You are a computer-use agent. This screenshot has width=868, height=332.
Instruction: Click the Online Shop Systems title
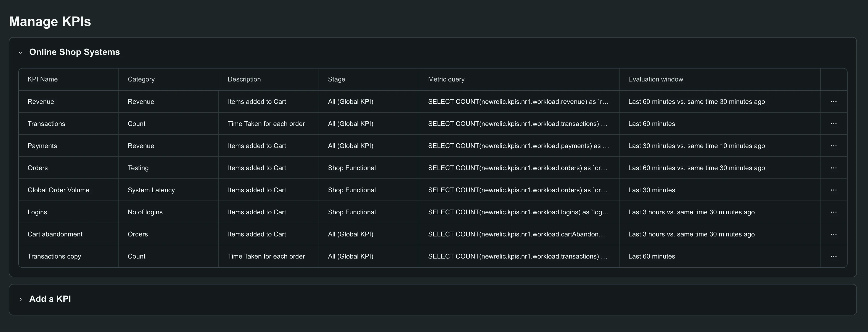coord(75,52)
